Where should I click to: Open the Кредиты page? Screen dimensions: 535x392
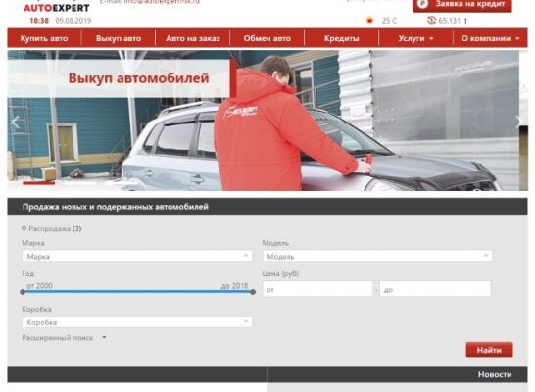coord(342,38)
